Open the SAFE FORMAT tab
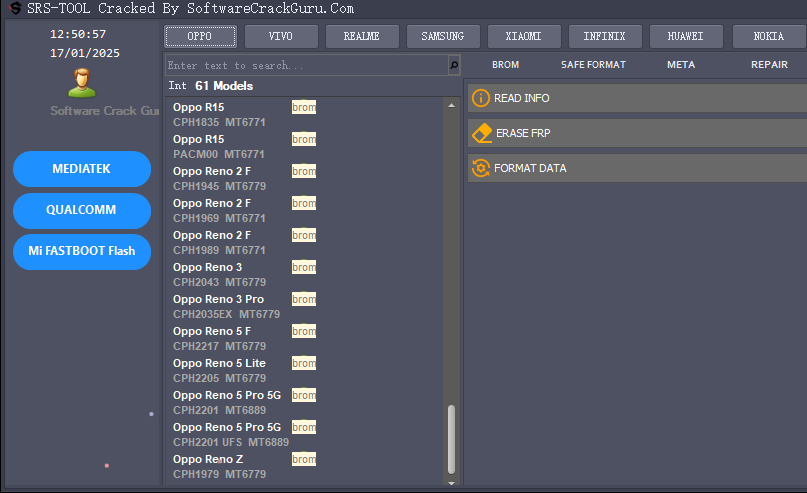The width and height of the screenshot is (807, 493). 593,65
